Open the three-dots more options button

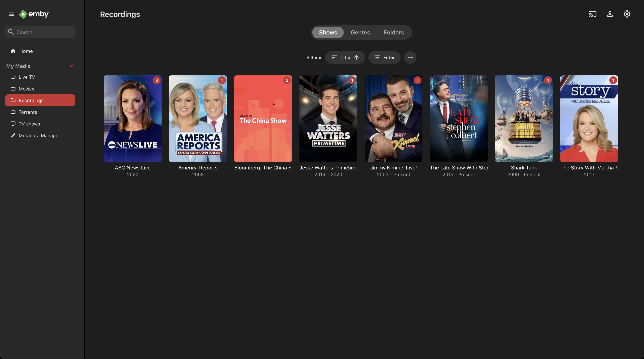click(x=410, y=58)
